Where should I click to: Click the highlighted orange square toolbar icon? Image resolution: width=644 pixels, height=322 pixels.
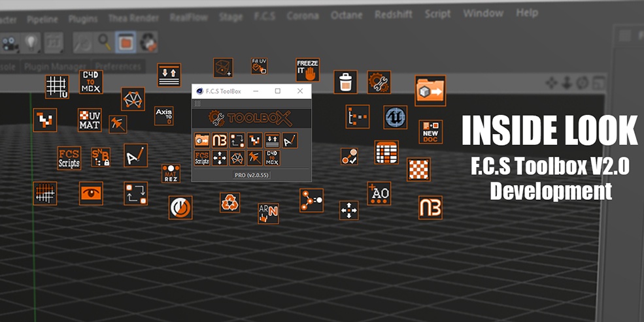pos(126,42)
